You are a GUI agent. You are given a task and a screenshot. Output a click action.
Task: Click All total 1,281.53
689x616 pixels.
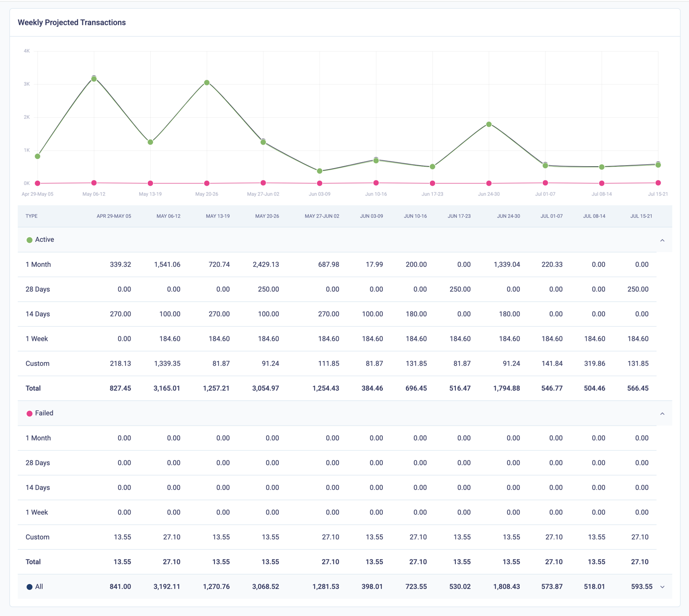coord(326,587)
